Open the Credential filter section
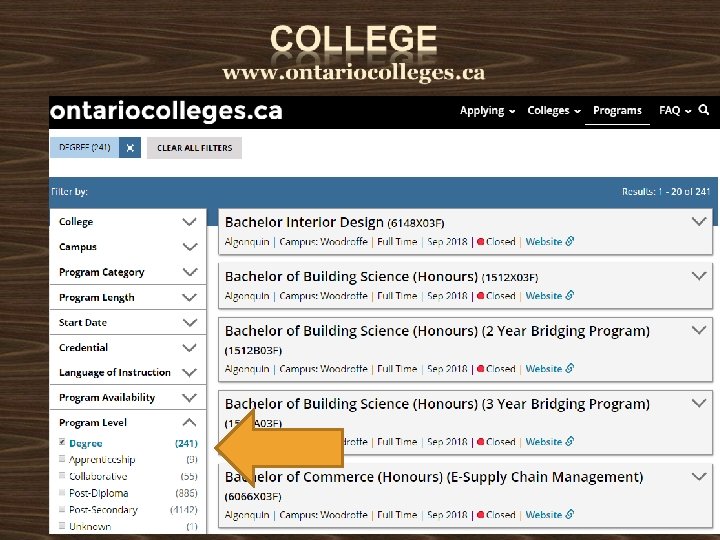This screenshot has width=720, height=540. tap(188, 347)
